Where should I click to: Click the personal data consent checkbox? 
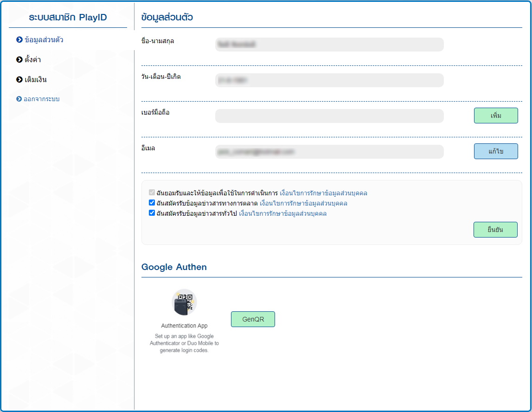(152, 193)
